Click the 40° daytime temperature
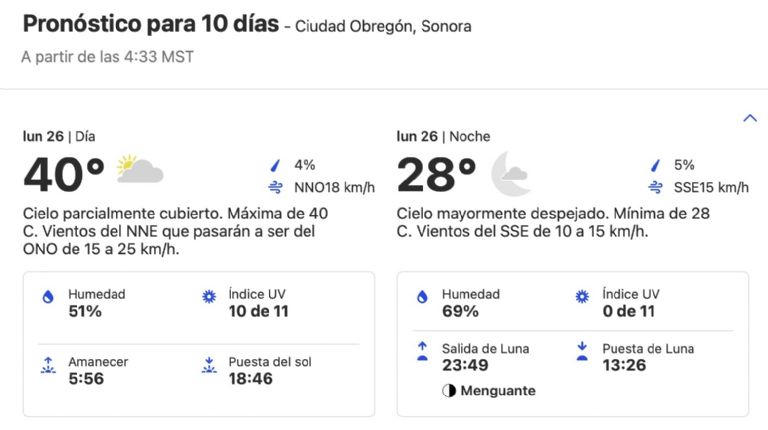Image resolution: width=768 pixels, height=430 pixels. tap(64, 175)
